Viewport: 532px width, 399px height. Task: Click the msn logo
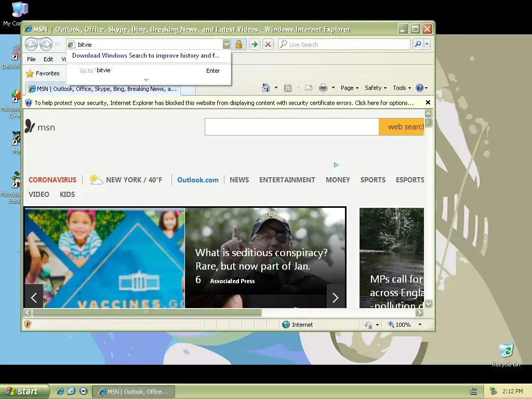[x=39, y=127]
